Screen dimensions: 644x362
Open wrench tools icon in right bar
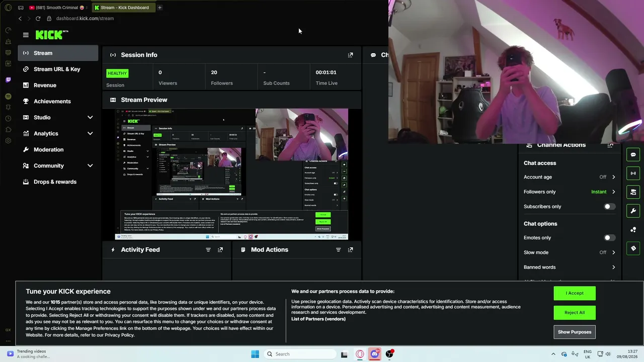point(633,211)
